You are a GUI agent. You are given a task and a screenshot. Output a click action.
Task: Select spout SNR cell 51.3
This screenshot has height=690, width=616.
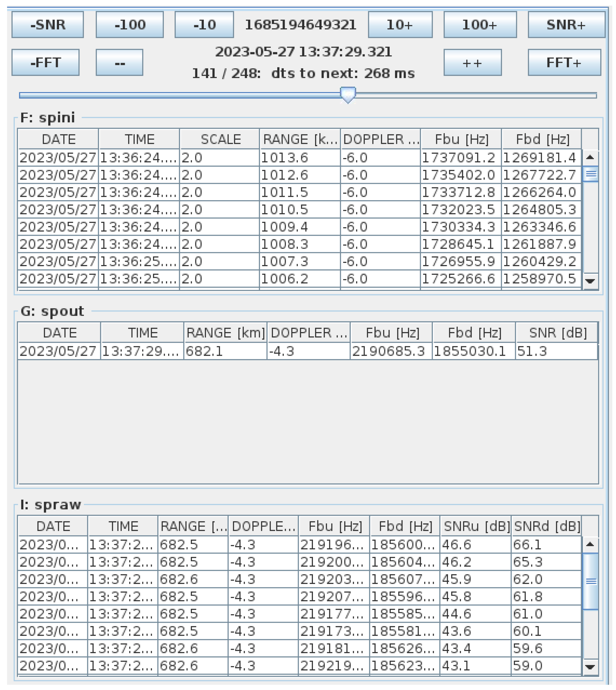pyautogui.click(x=557, y=351)
